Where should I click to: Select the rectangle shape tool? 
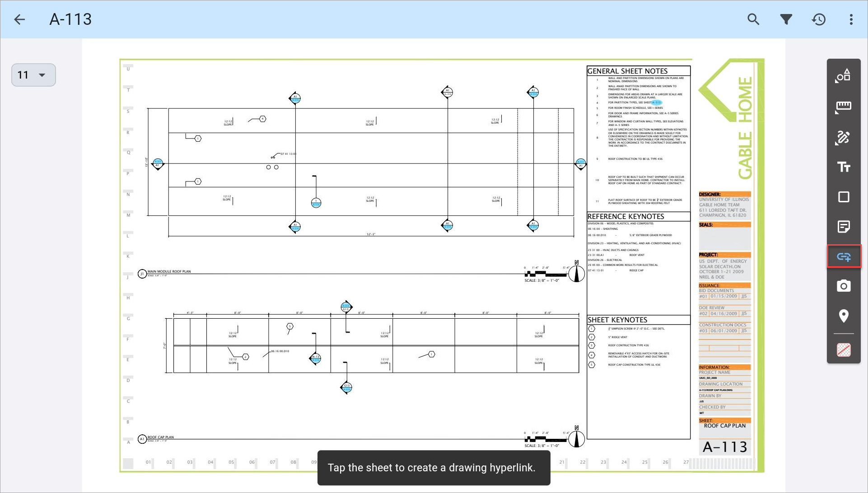coord(844,197)
